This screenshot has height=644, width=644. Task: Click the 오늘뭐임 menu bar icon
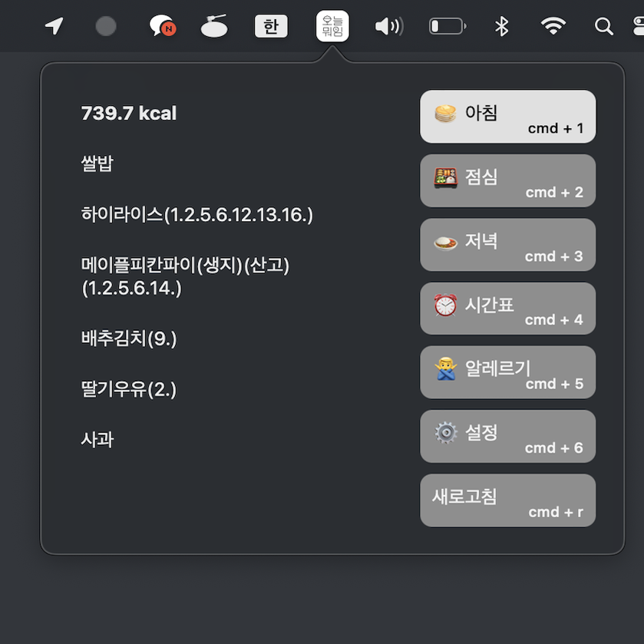(332, 25)
